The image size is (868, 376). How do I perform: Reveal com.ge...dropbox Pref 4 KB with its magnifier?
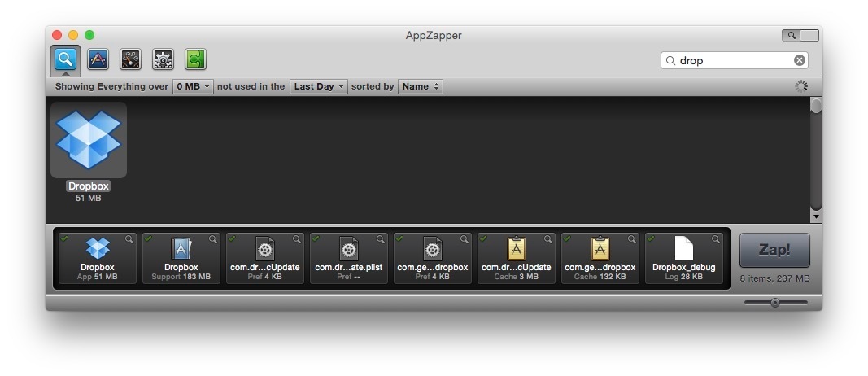(464, 239)
